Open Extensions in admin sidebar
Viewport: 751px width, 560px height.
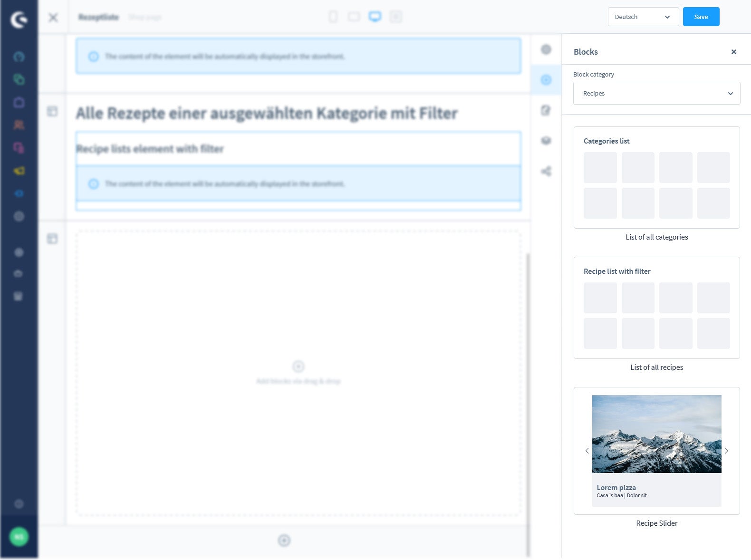point(19,193)
